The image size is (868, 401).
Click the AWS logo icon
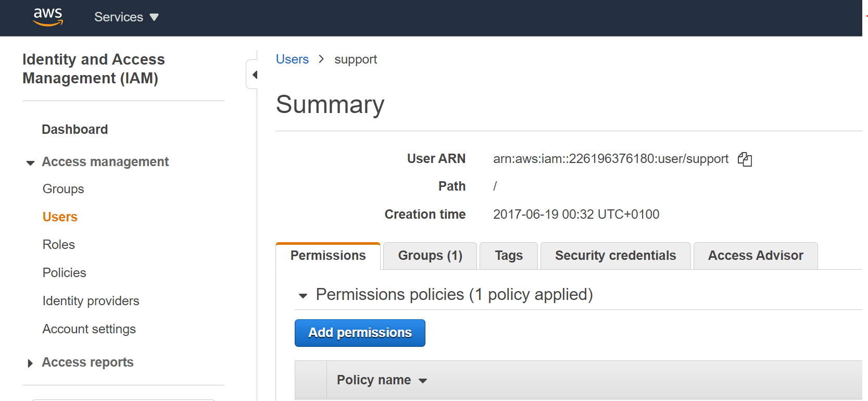(48, 17)
